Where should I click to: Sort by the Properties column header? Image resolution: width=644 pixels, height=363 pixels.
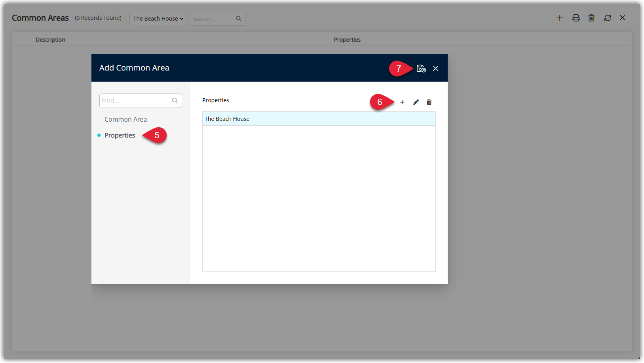[347, 40]
